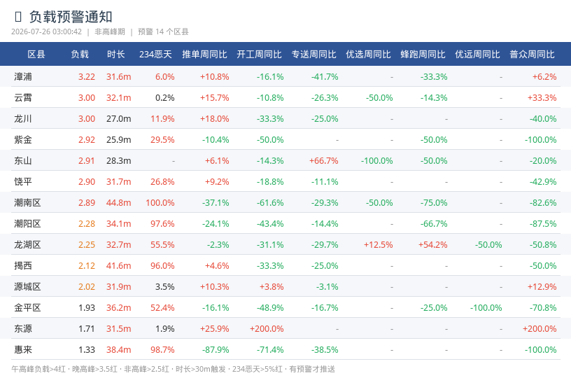Select the 潮阳区 district name
Screen dimensions: 571x392
point(27,224)
